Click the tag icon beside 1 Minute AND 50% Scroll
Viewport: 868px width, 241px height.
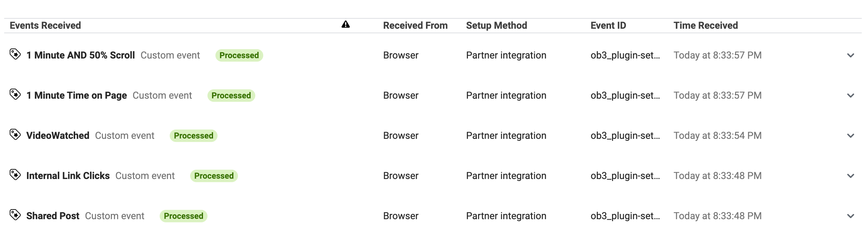tap(15, 54)
